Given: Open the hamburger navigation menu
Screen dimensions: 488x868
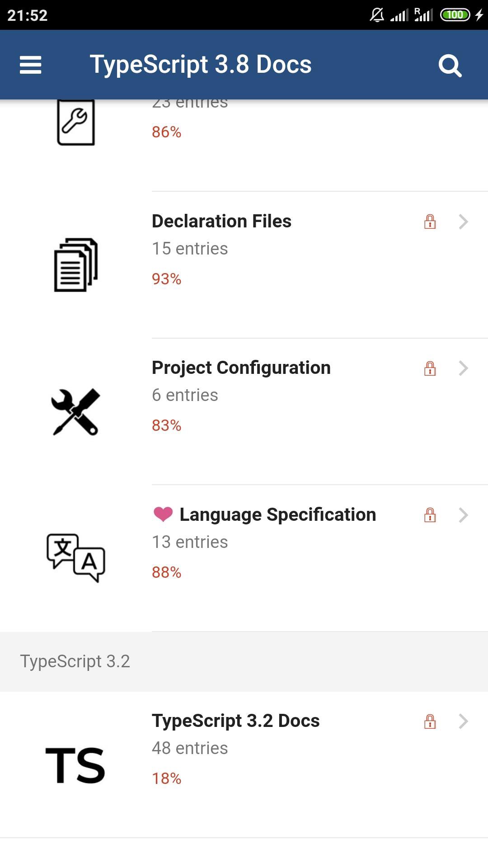Looking at the screenshot, I should [31, 65].
